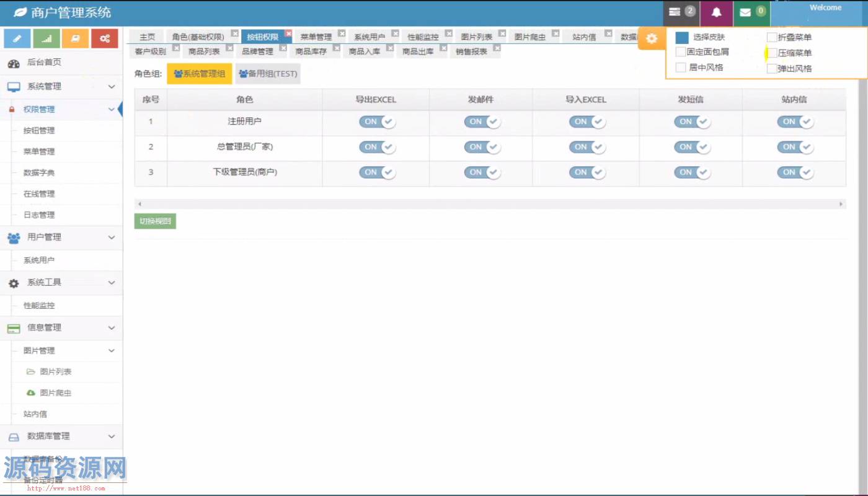The height and width of the screenshot is (496, 868).
Task: Toggle 导出EXCEL for 注册用户
Action: (378, 122)
